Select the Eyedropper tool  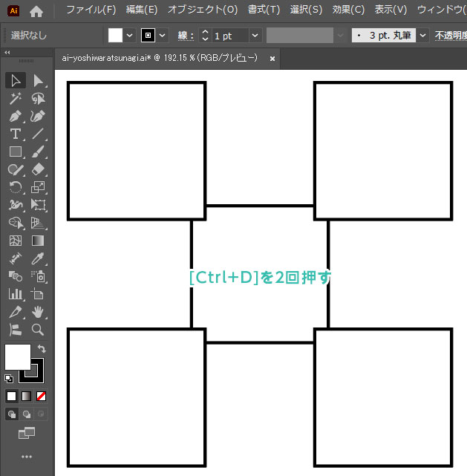tap(38, 258)
